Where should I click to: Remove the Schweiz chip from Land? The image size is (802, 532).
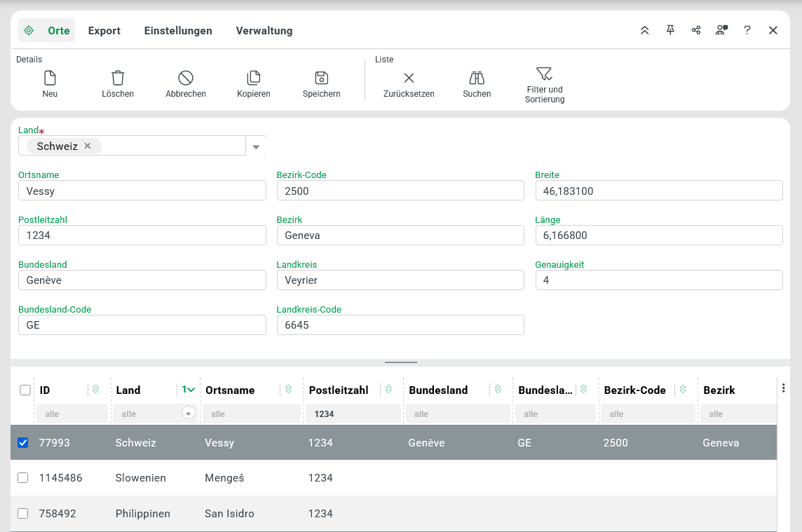pyautogui.click(x=88, y=146)
